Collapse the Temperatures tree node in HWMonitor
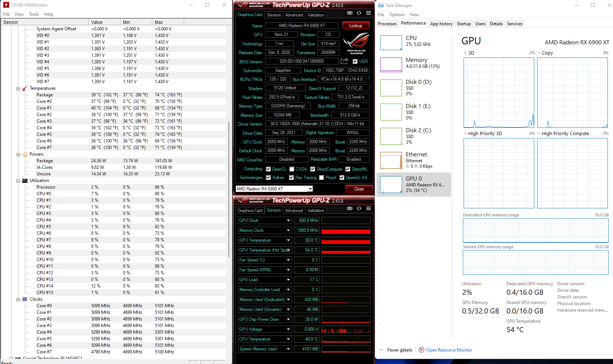The width and height of the screenshot is (613, 364). point(18,89)
